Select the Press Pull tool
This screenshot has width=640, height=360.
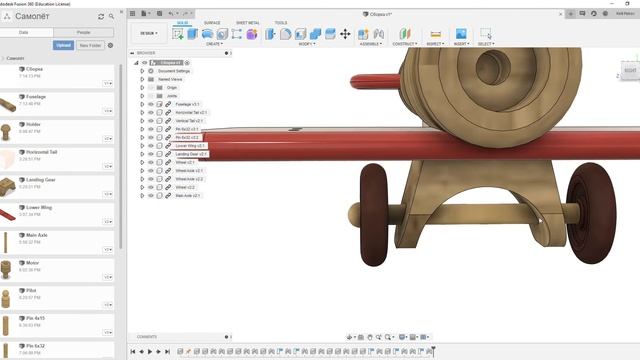(x=270, y=34)
